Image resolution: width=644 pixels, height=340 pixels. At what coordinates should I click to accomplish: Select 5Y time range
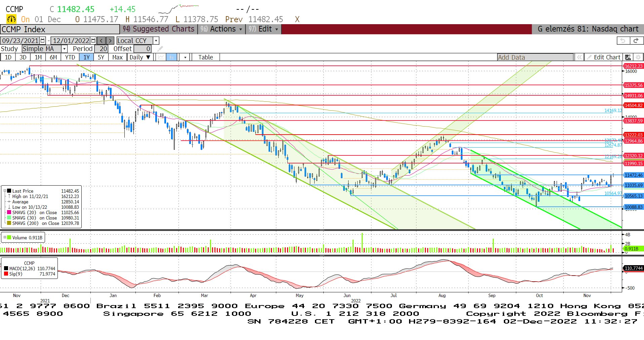[x=101, y=57]
